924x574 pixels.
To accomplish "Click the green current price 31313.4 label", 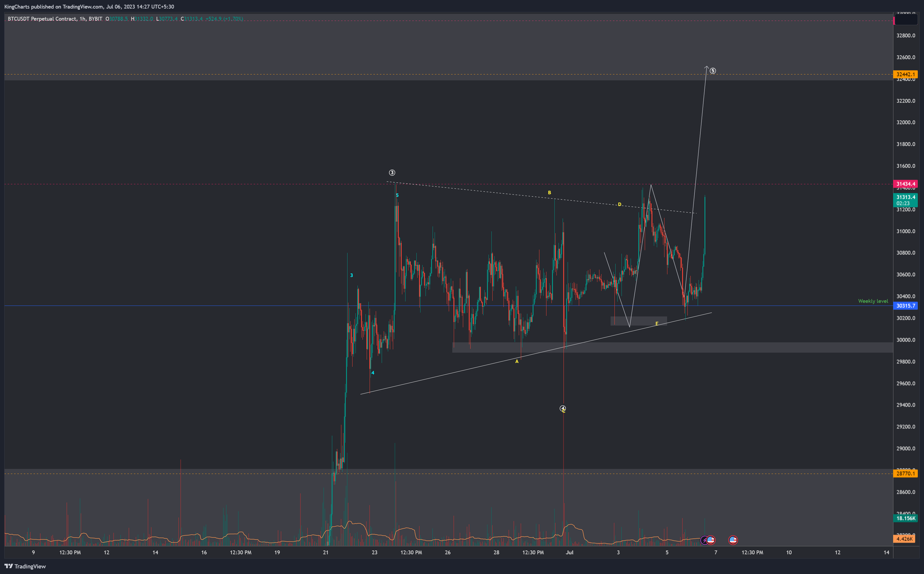I will pyautogui.click(x=906, y=197).
